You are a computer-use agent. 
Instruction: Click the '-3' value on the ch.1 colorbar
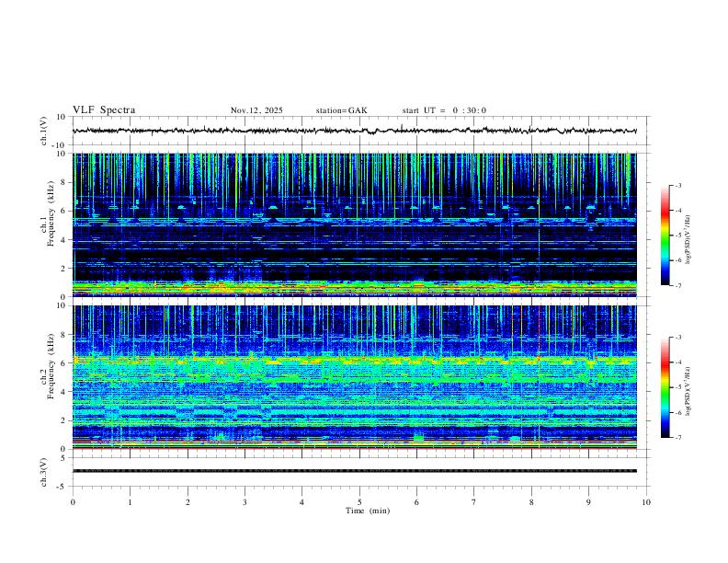(x=678, y=185)
